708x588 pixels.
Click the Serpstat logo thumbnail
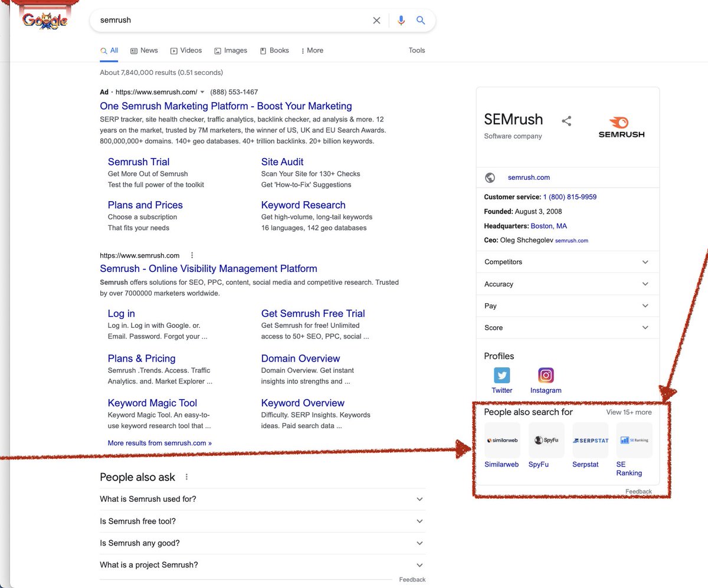(590, 440)
